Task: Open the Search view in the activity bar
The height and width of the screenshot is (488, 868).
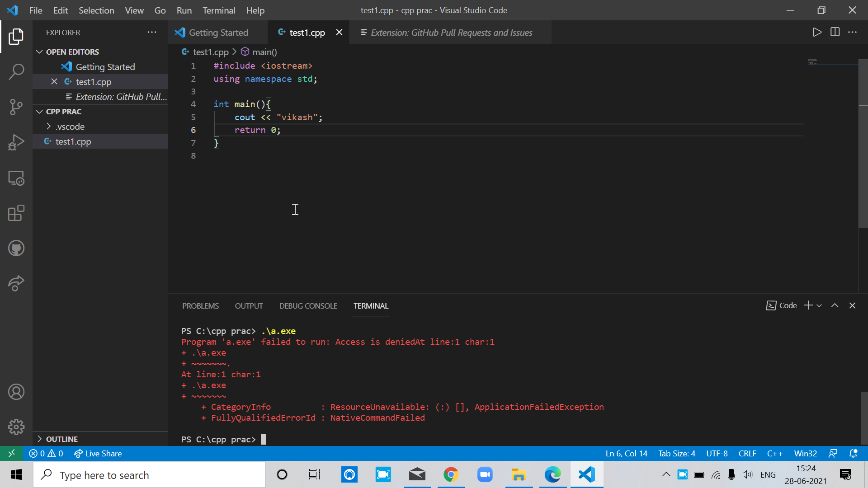Action: [x=16, y=71]
